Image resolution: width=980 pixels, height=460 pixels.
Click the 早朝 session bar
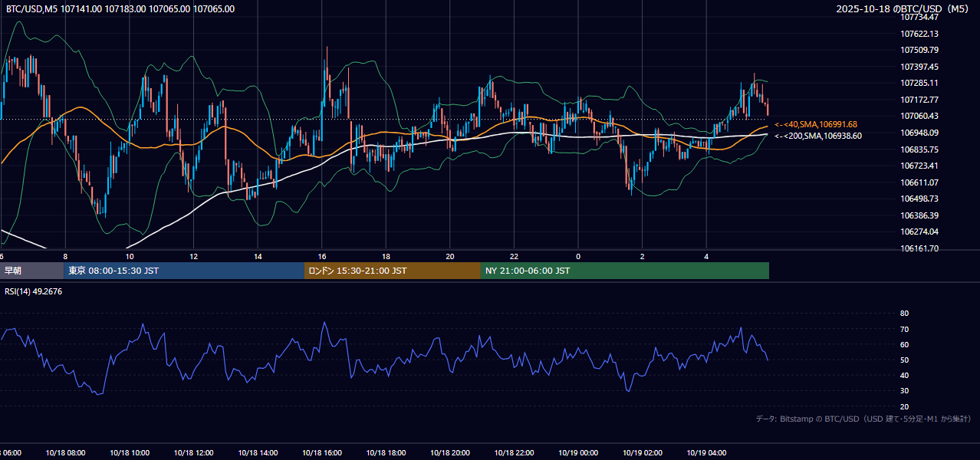point(31,271)
